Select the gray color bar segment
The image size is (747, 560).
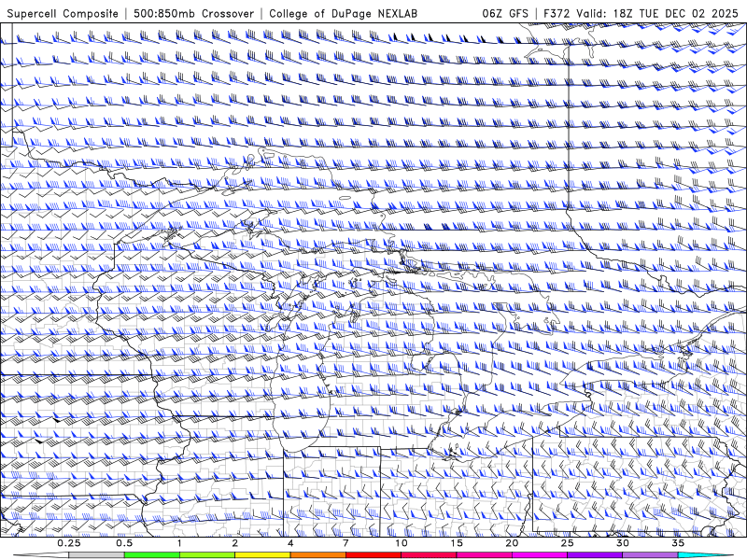pos(97,555)
